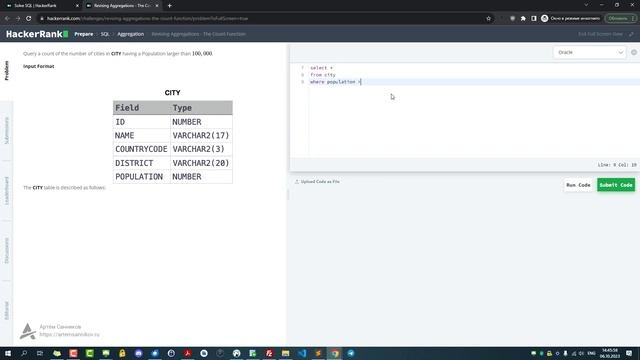The width and height of the screenshot is (640, 360).
Task: Open the Windows Start menu
Action: (8, 353)
